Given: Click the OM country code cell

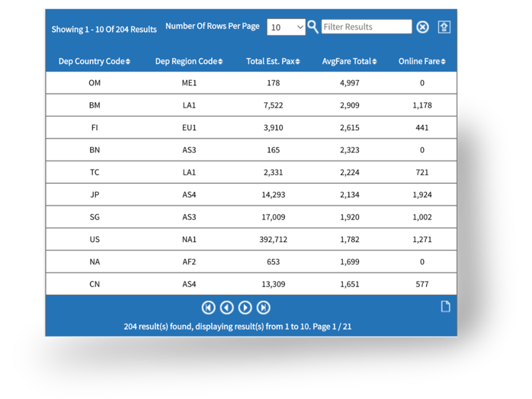Looking at the screenshot, I should [95, 83].
